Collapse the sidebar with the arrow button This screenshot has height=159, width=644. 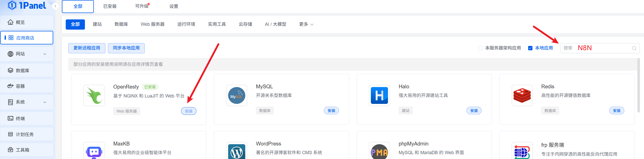click(55, 6)
